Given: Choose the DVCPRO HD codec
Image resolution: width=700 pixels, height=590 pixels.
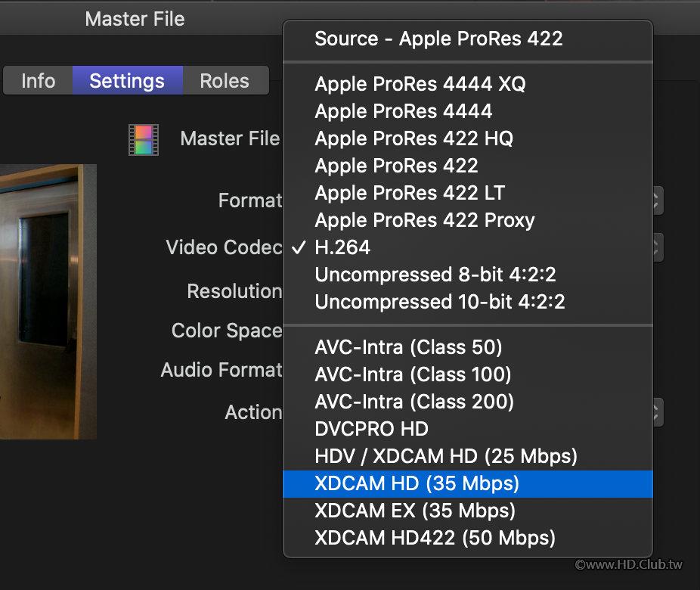Looking at the screenshot, I should (x=468, y=429).
